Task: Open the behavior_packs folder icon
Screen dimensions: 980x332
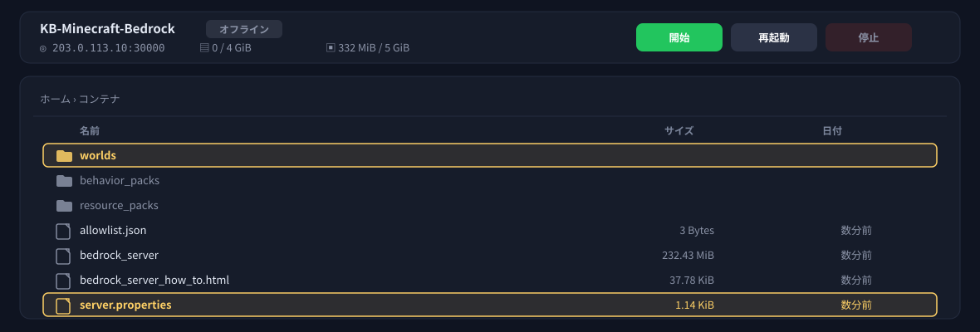Action: (x=64, y=180)
